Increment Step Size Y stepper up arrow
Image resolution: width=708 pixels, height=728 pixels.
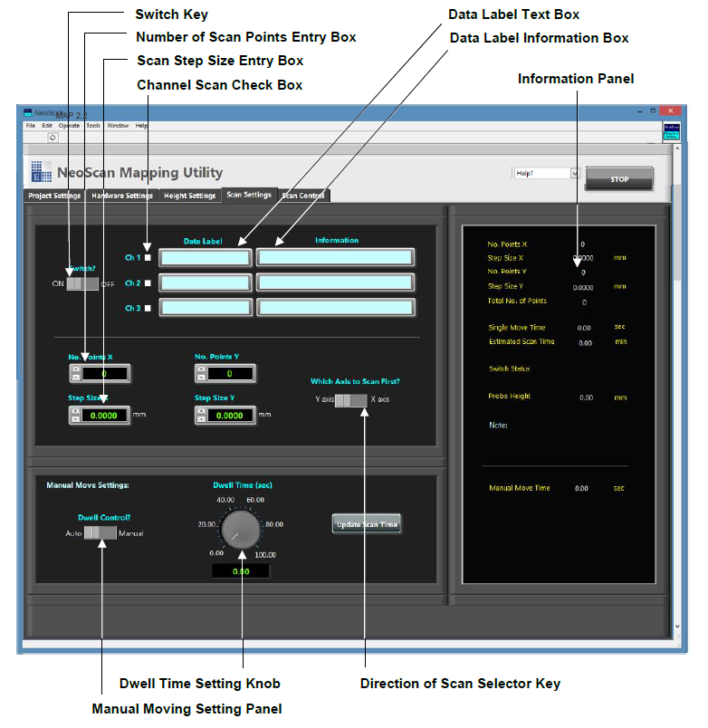click(x=201, y=411)
